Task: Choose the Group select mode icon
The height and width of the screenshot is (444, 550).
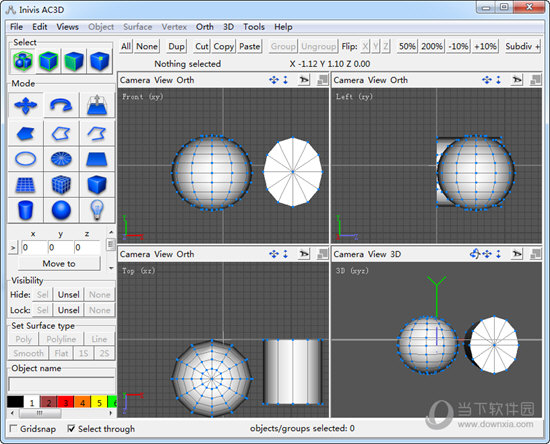Action: (23, 61)
